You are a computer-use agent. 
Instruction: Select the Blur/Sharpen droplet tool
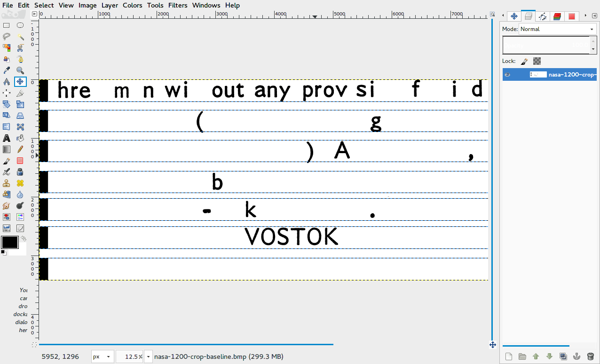pos(20,194)
